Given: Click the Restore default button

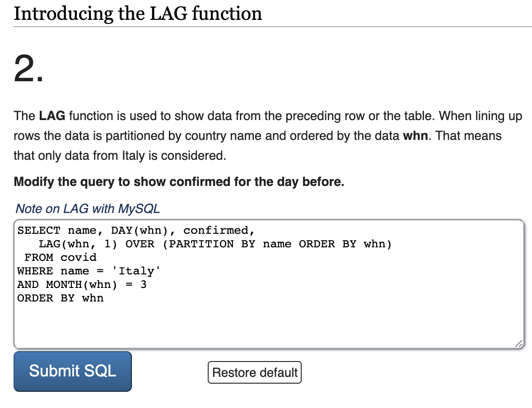Looking at the screenshot, I should (254, 372).
